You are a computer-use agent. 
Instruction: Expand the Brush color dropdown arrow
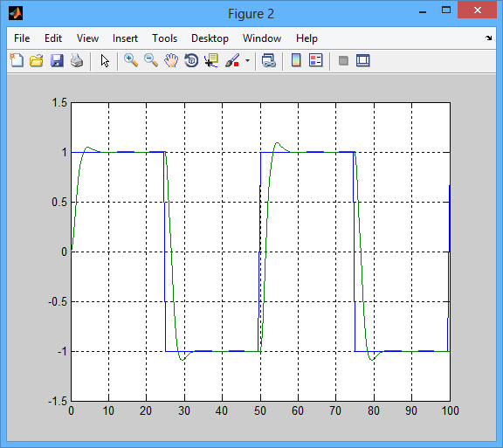247,60
